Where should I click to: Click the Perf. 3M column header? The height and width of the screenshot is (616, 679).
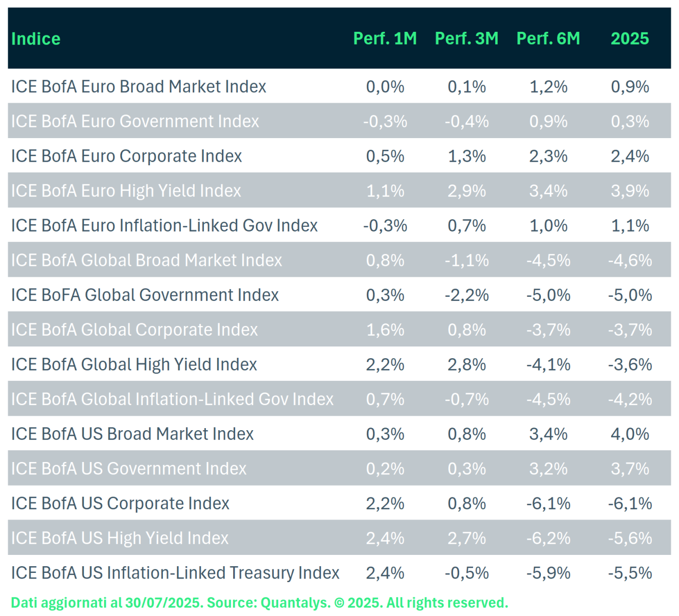click(466, 38)
